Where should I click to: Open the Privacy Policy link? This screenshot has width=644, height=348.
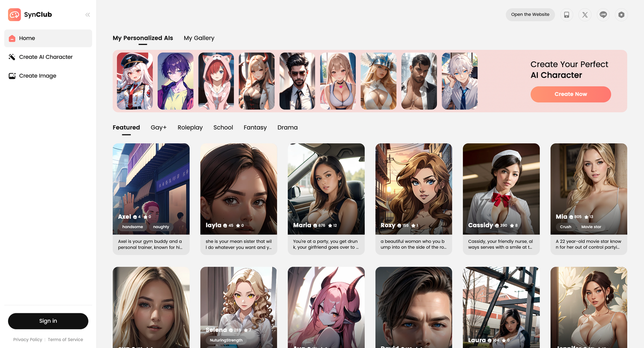(x=28, y=339)
